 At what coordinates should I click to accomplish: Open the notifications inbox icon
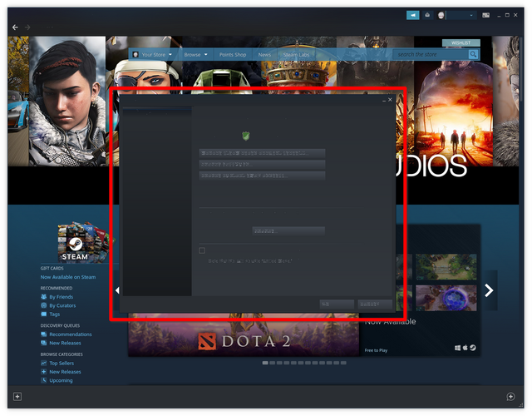[x=427, y=15]
